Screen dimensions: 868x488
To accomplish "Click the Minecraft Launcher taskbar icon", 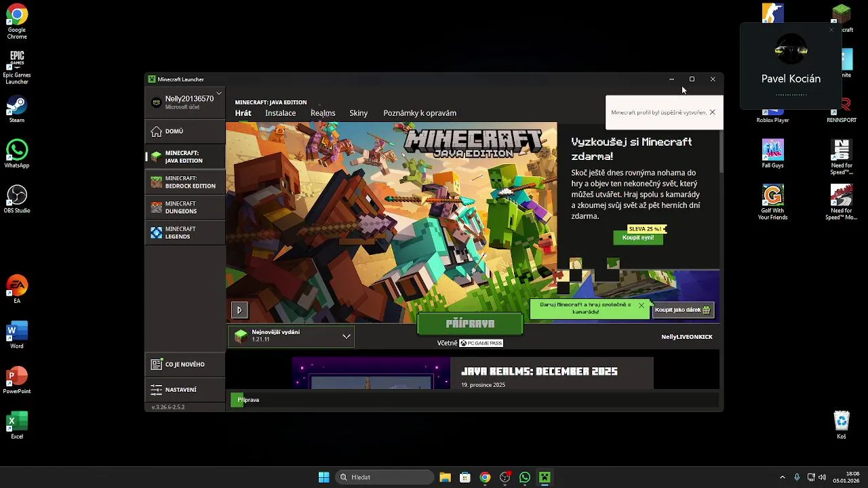I will point(545,477).
